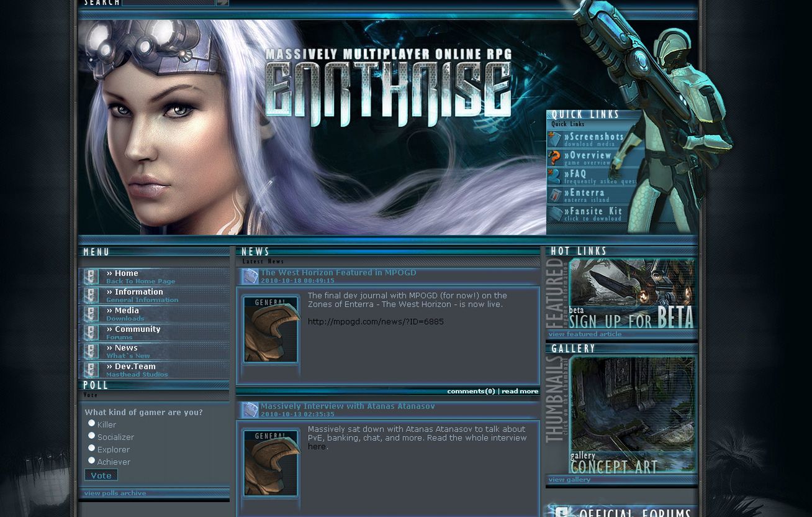Screen dimensions: 812x517
Task: Open the Official Forums banner
Action: pos(621,511)
